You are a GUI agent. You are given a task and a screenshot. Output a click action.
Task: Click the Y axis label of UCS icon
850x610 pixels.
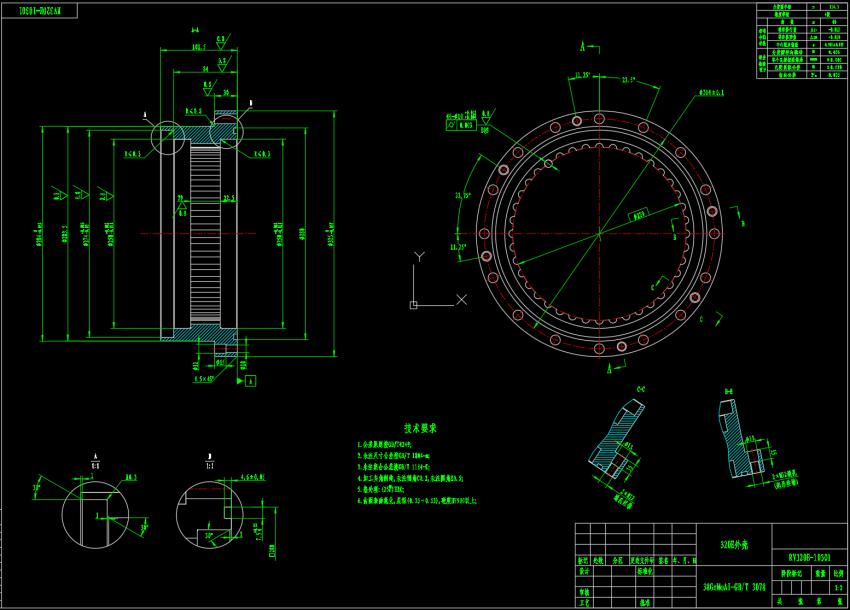[419, 256]
